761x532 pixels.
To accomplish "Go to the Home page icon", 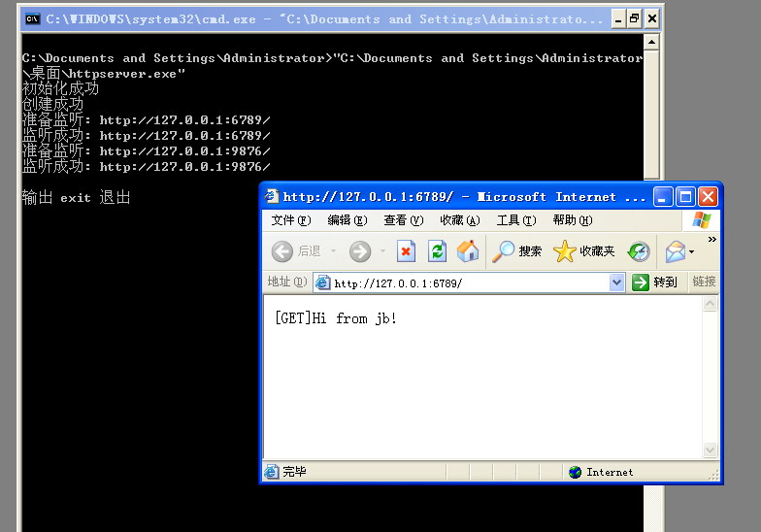I will click(468, 251).
